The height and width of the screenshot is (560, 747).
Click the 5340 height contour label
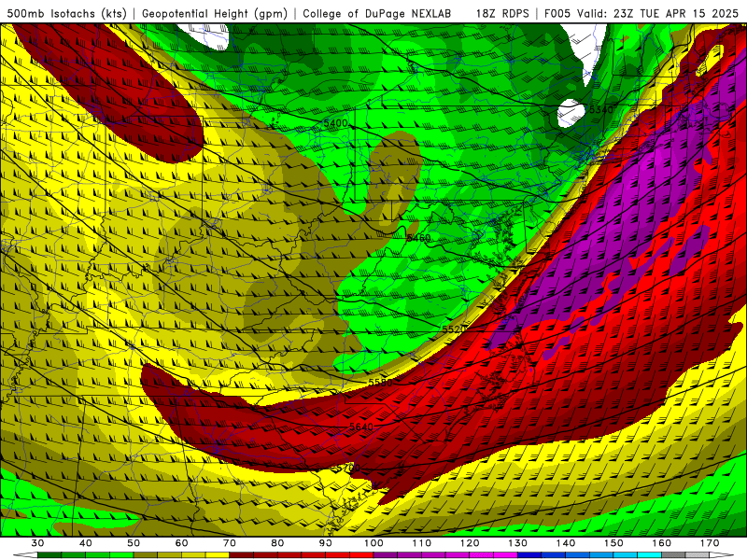600,110
